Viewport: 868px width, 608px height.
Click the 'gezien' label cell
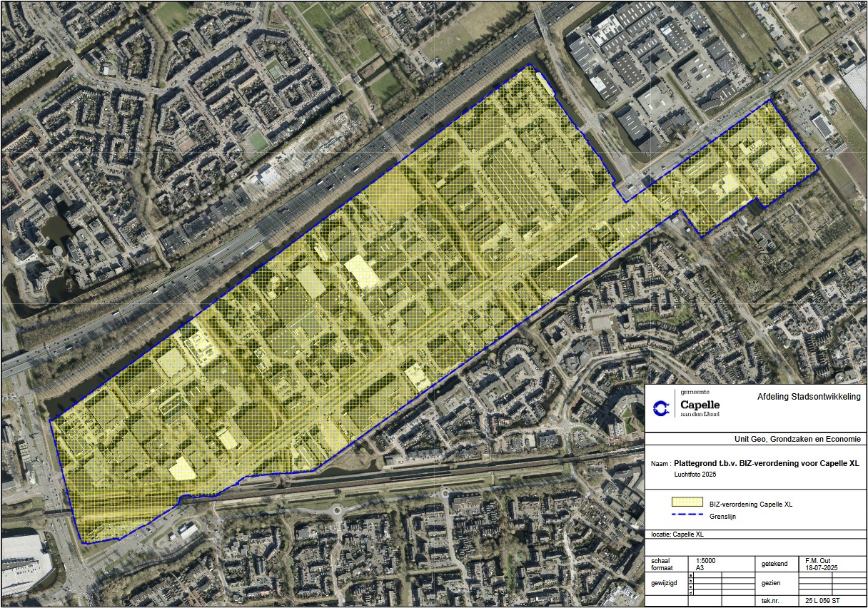point(770,583)
